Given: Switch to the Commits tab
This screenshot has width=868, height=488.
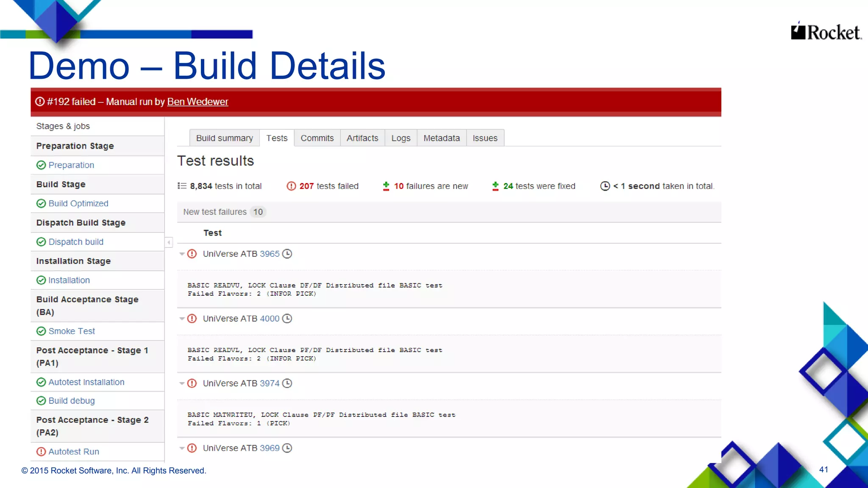Looking at the screenshot, I should click(x=317, y=138).
